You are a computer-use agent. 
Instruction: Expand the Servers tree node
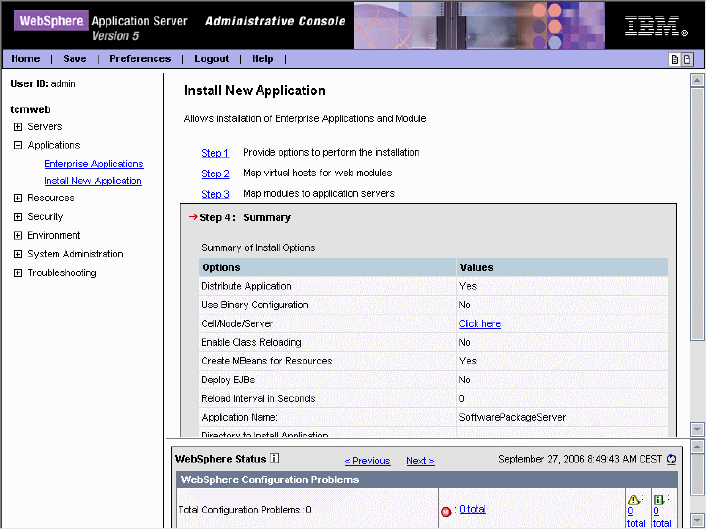click(x=18, y=127)
